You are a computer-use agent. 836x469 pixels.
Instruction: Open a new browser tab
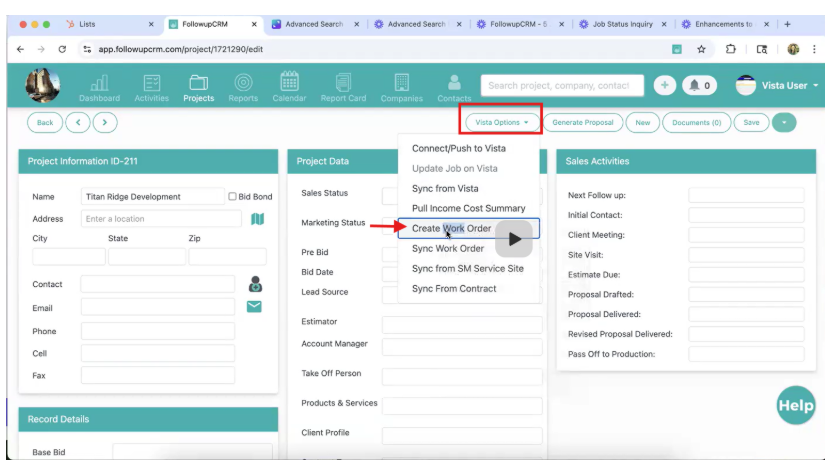coord(787,24)
